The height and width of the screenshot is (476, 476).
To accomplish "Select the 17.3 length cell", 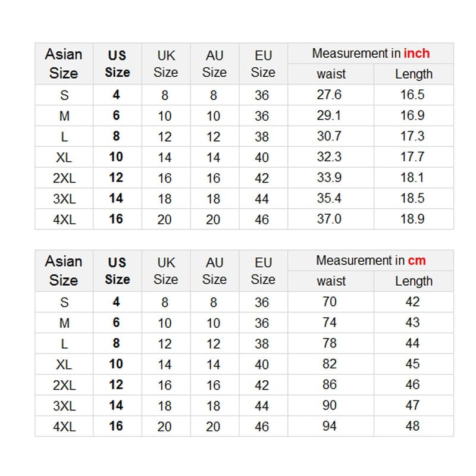I will [412, 136].
